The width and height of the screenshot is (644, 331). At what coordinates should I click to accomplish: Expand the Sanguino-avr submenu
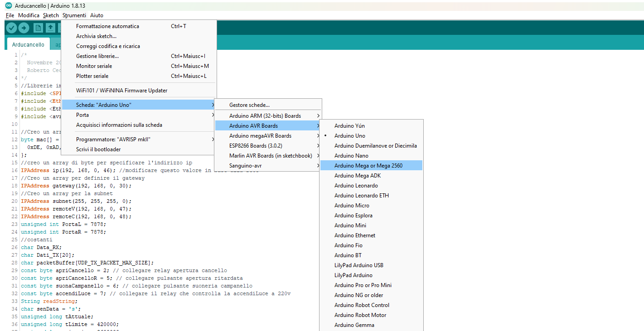268,166
